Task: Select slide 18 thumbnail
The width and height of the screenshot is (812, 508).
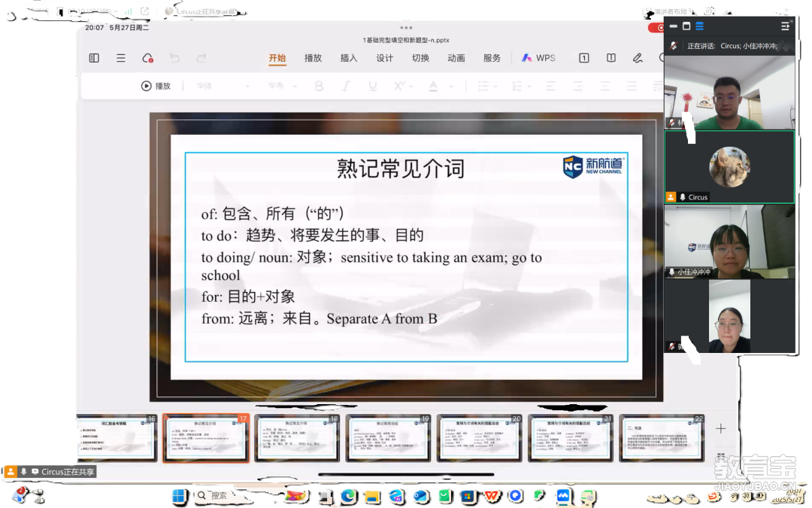Action: click(297, 438)
